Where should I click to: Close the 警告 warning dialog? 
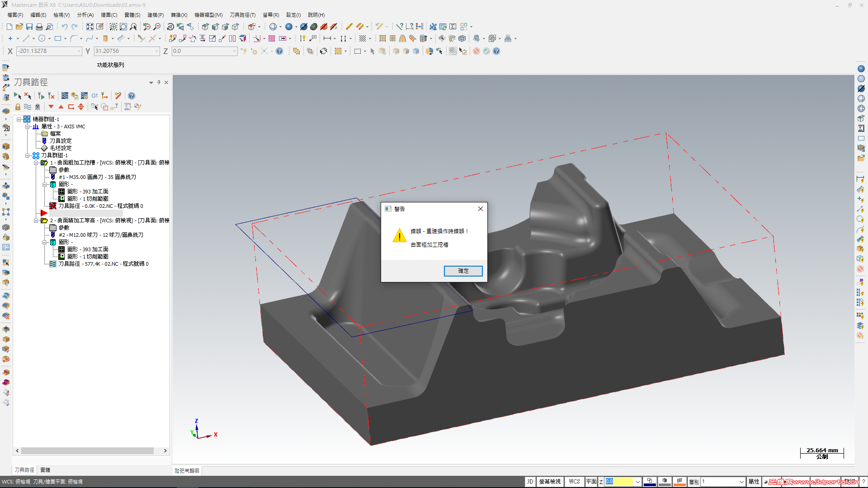click(481, 209)
